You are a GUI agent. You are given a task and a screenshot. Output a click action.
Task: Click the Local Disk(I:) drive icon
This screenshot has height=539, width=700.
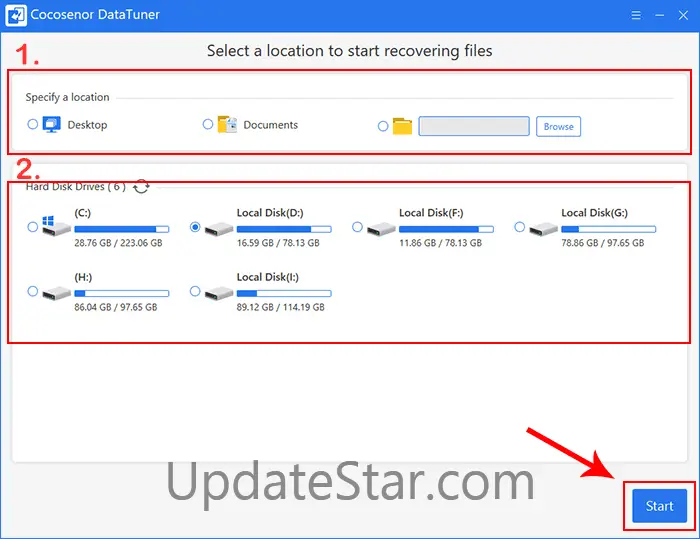tap(219, 293)
